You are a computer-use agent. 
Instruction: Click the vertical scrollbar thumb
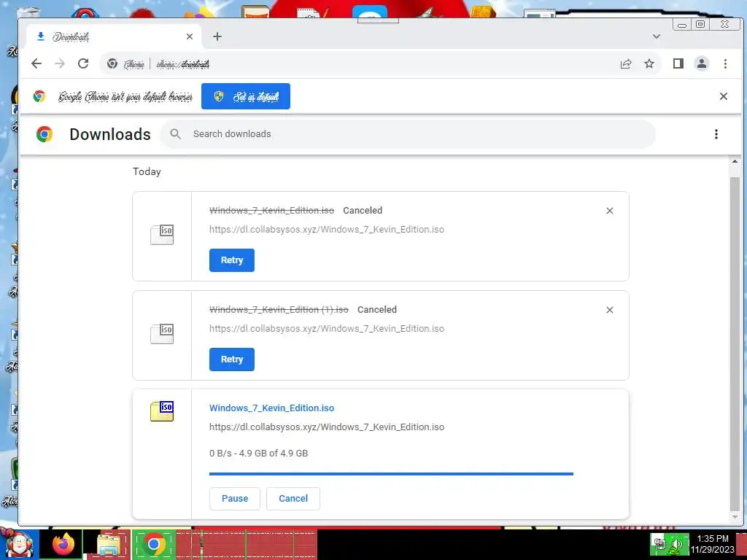(x=735, y=343)
